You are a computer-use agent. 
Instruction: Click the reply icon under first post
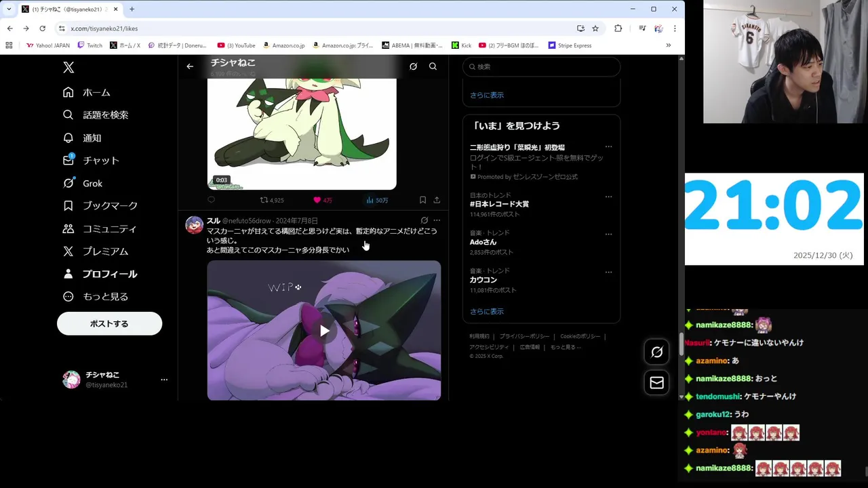(x=211, y=200)
